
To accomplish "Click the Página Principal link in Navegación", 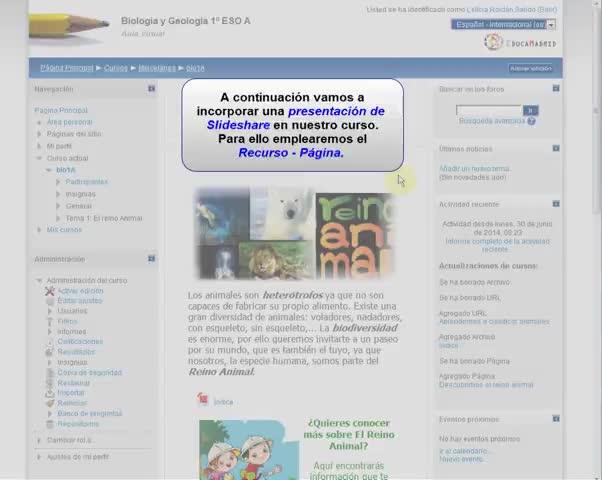I will pos(61,110).
